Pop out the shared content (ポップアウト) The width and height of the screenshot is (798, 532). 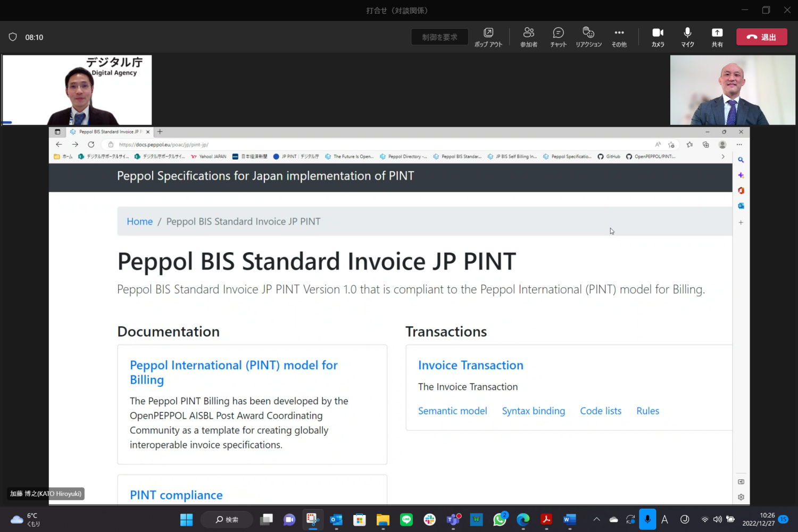coord(488,37)
